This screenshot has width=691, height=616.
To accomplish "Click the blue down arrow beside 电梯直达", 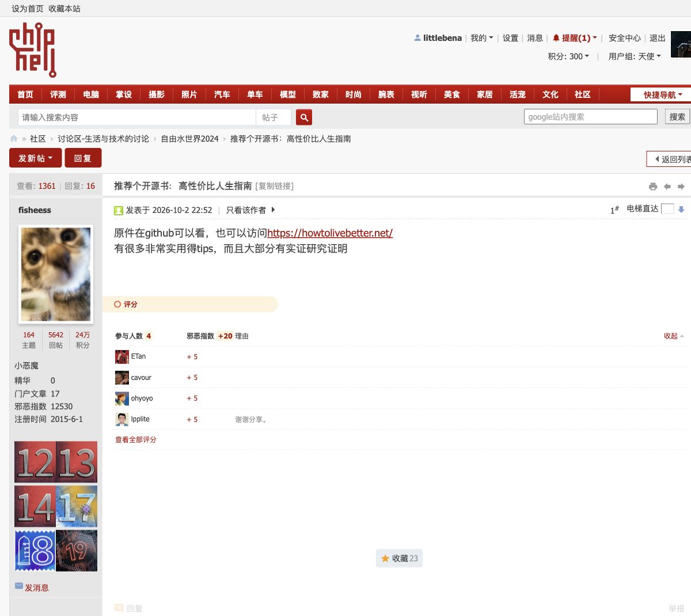I will coord(681,209).
